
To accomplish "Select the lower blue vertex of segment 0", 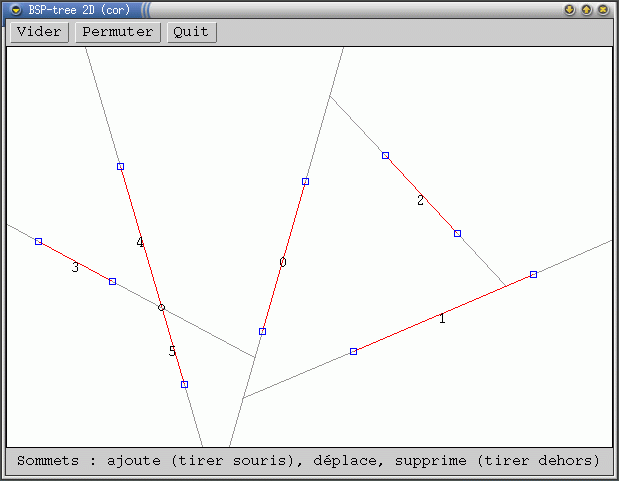I will 262,331.
